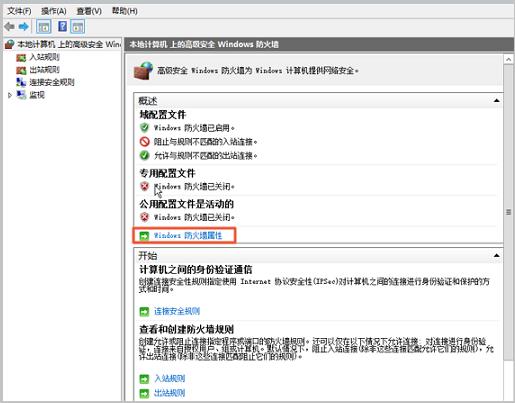Toggle the show/hide action pane icon

click(x=77, y=27)
